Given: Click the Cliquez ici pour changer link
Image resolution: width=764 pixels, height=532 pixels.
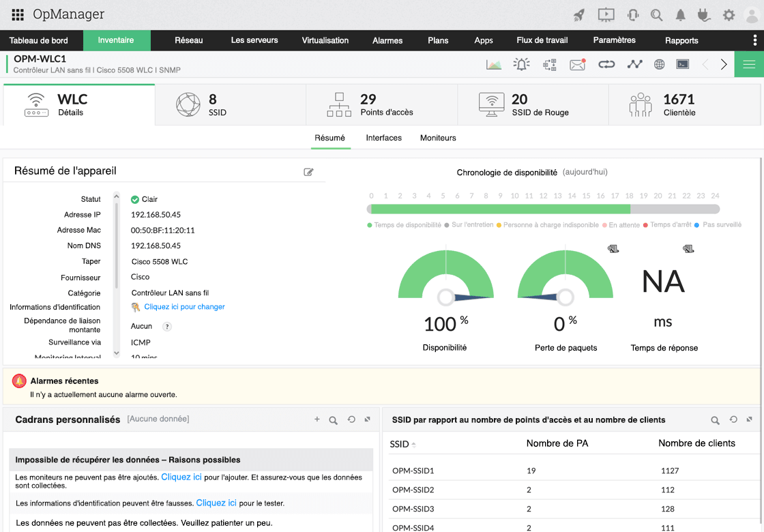Looking at the screenshot, I should pyautogui.click(x=185, y=308).
